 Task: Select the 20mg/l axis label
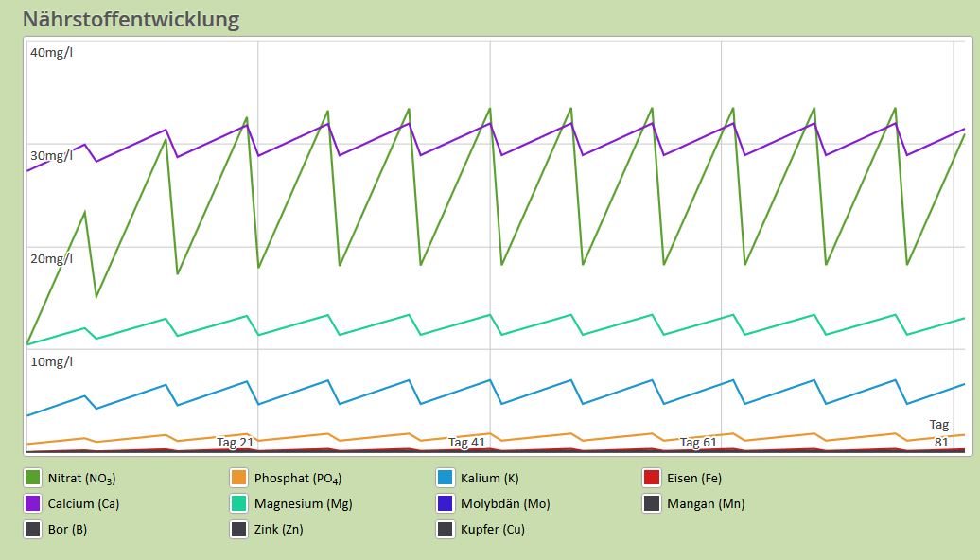click(51, 258)
